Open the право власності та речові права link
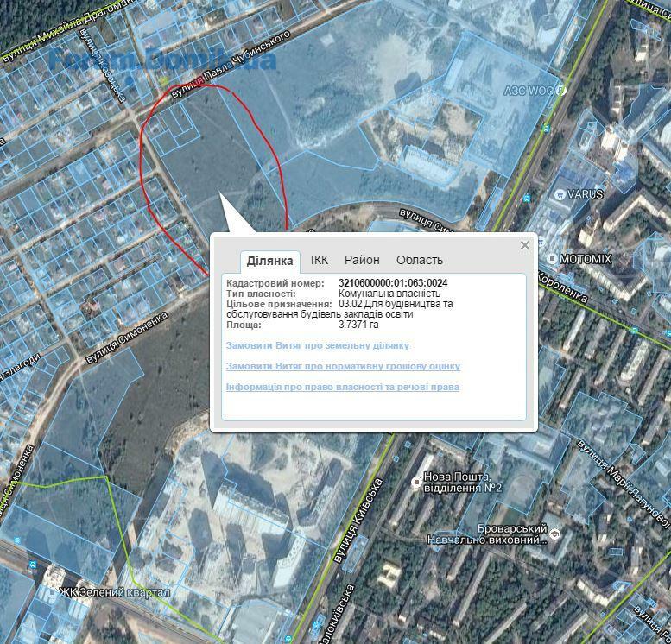 coord(342,387)
